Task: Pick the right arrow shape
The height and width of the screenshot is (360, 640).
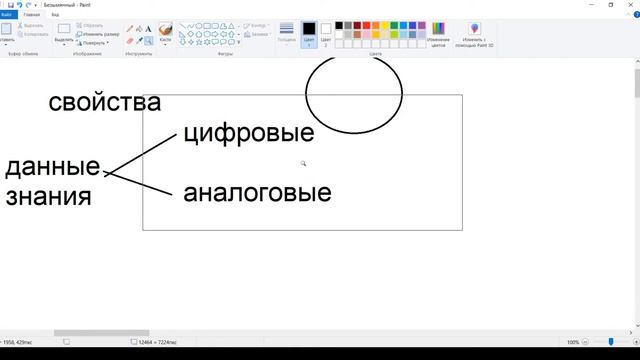Action: [215, 34]
